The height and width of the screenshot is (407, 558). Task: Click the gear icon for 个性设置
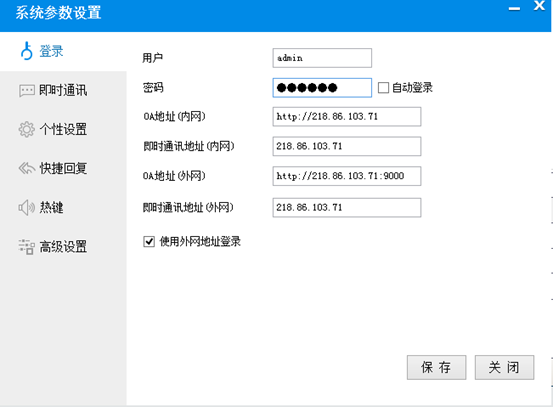[27, 129]
